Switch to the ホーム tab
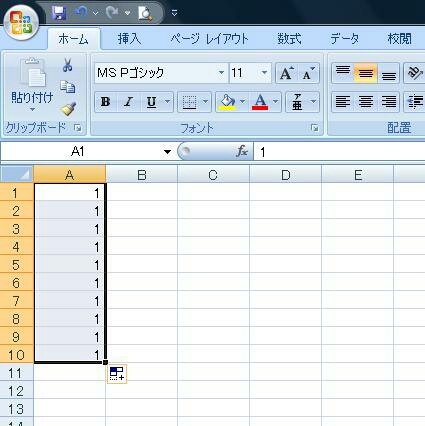425x426 pixels. click(73, 39)
